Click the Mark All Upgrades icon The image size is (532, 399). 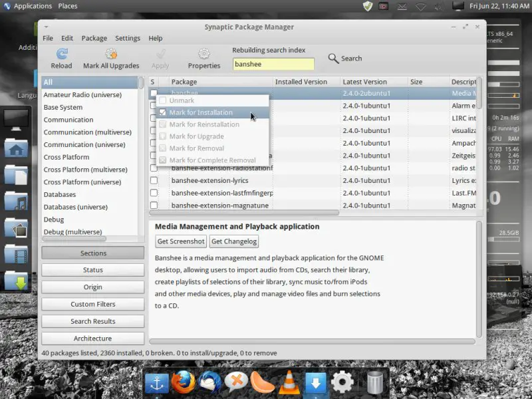[x=111, y=54]
